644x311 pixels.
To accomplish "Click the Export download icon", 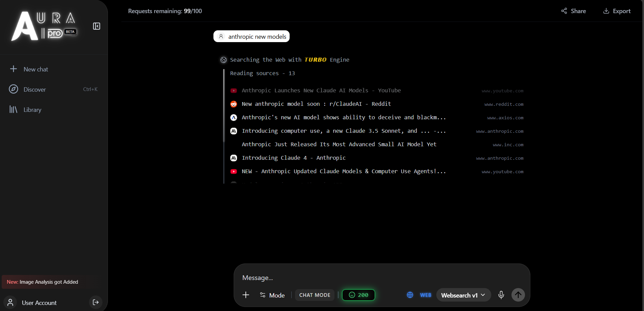I will click(x=606, y=11).
